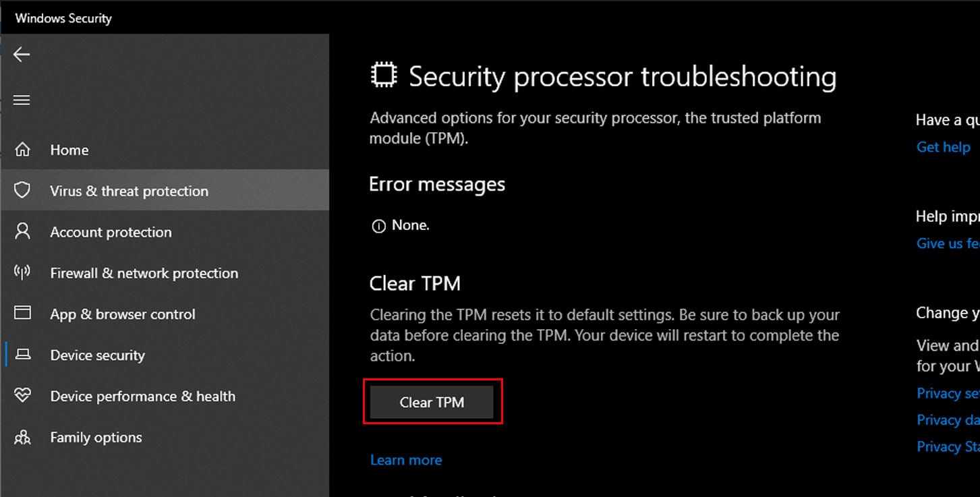This screenshot has height=497, width=980.
Task: Click the Home house icon
Action: pyautogui.click(x=22, y=149)
